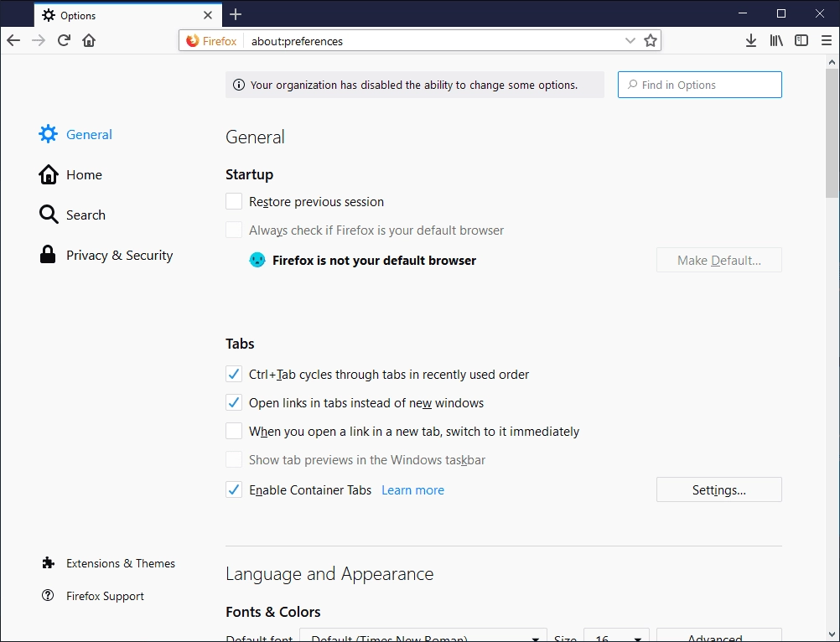The height and width of the screenshot is (642, 840).
Task: Enable switch to new tab immediately
Action: [234, 431]
